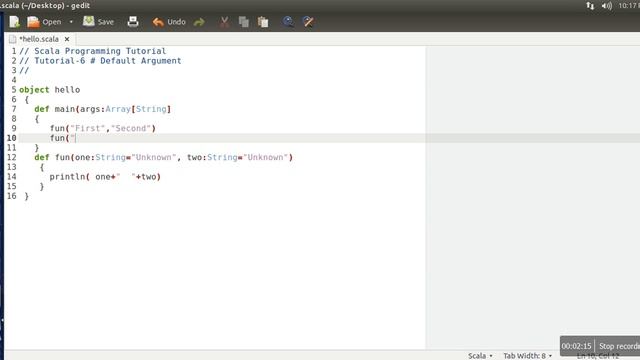Open the sound volume indicator

[x=607, y=6]
